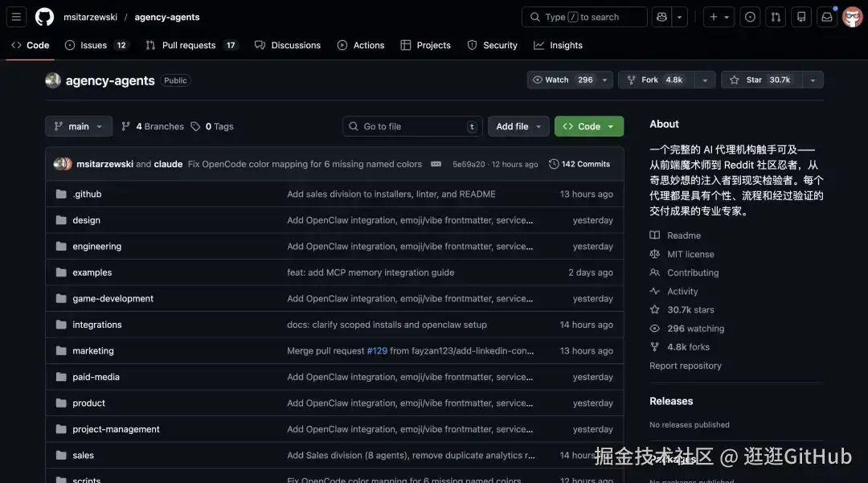The image size is (868, 483).
Task: Open the commit hash 5e59a20
Action: pos(469,164)
